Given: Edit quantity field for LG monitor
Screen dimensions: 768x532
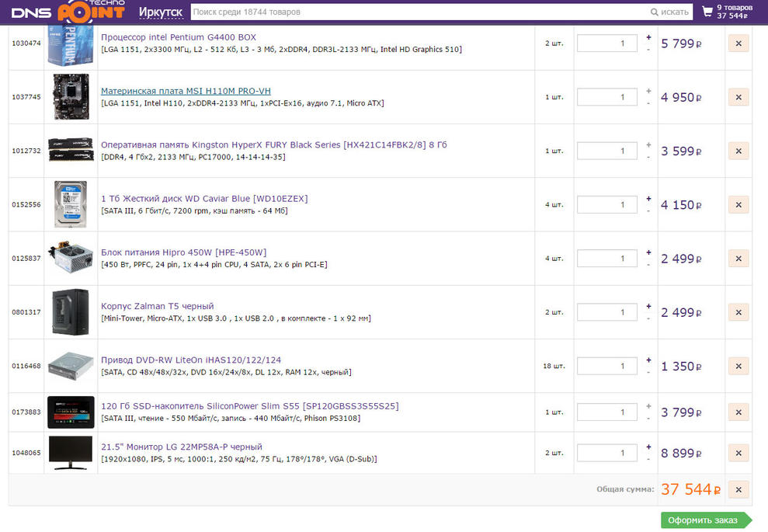Looking at the screenshot, I should coord(606,453).
